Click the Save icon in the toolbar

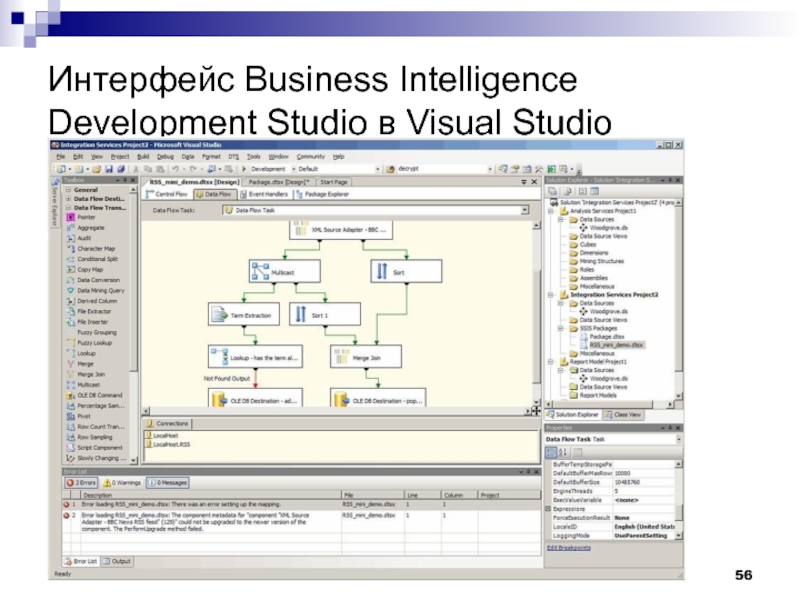[109, 169]
